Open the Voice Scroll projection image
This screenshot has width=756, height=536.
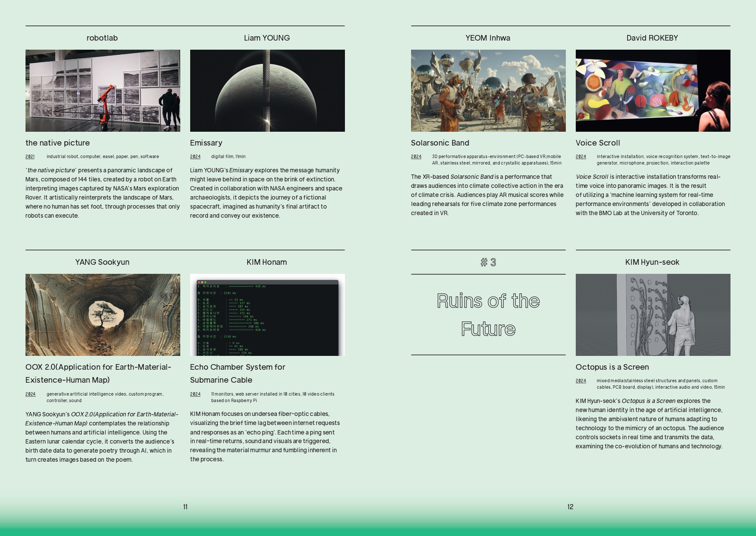coord(653,91)
